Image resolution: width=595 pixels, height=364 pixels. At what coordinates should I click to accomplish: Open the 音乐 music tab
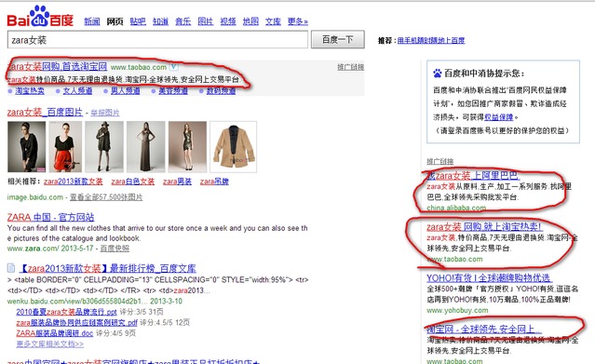(x=183, y=21)
